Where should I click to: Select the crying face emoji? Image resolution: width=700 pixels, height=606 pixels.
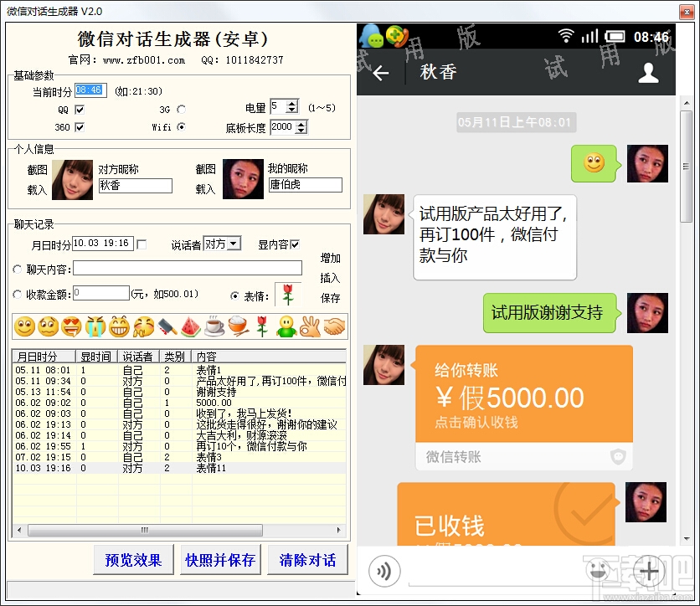95,326
